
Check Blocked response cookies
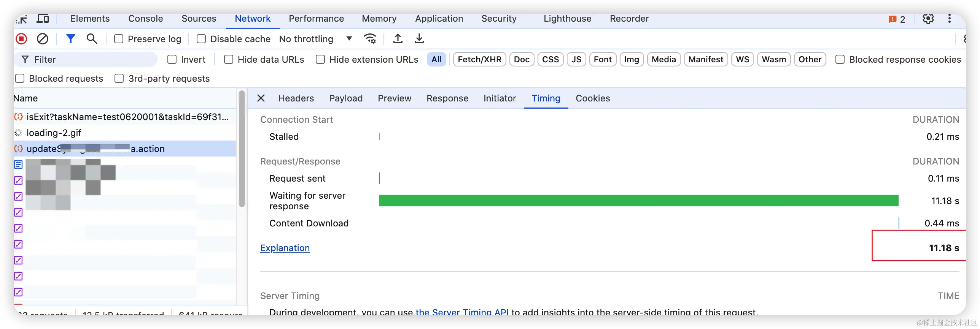(x=840, y=60)
